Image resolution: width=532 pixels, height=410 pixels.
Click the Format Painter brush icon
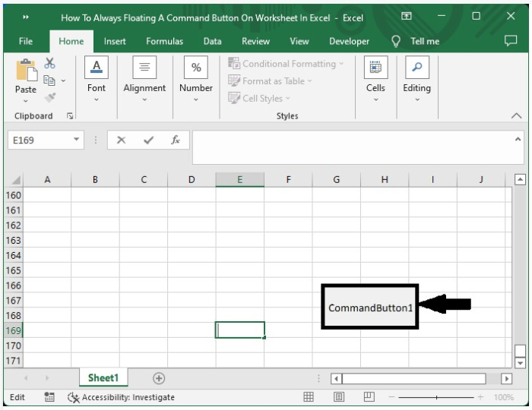50,98
